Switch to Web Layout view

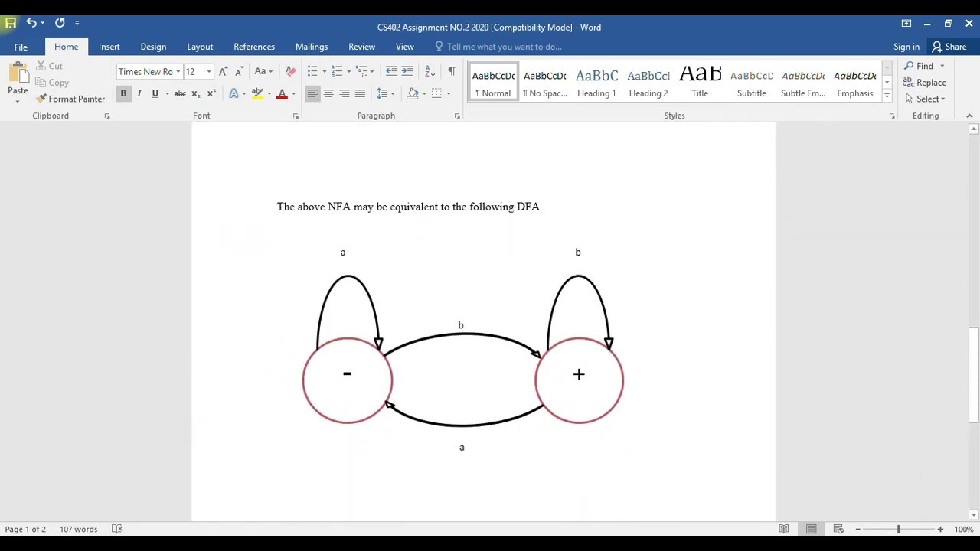[838, 529]
